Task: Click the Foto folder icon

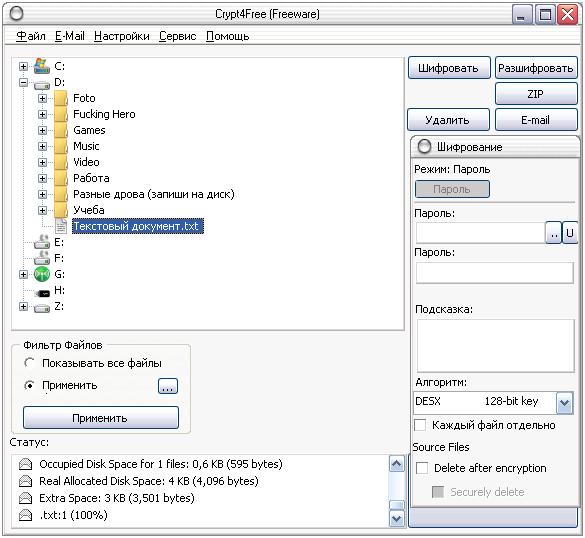Action: [60, 98]
